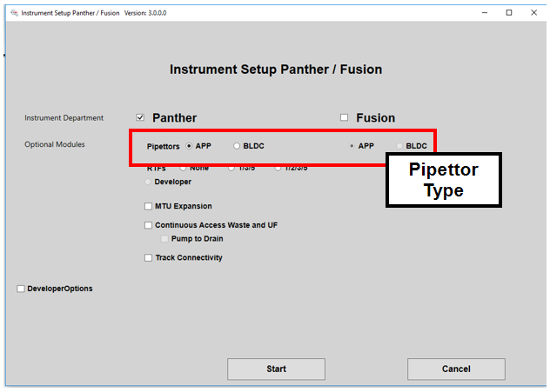Viewport: 550px width, 392px height.
Task: Select APP pipettor under Panther
Action: pyautogui.click(x=190, y=146)
